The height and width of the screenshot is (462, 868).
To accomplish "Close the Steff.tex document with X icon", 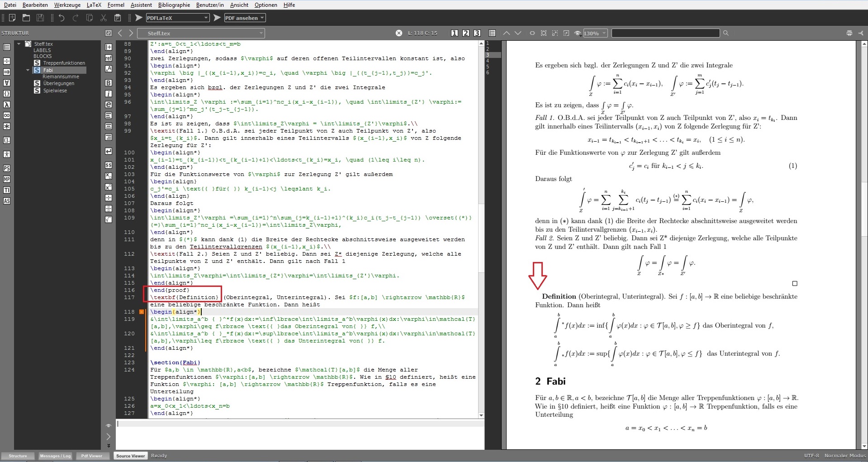I will 399,33.
